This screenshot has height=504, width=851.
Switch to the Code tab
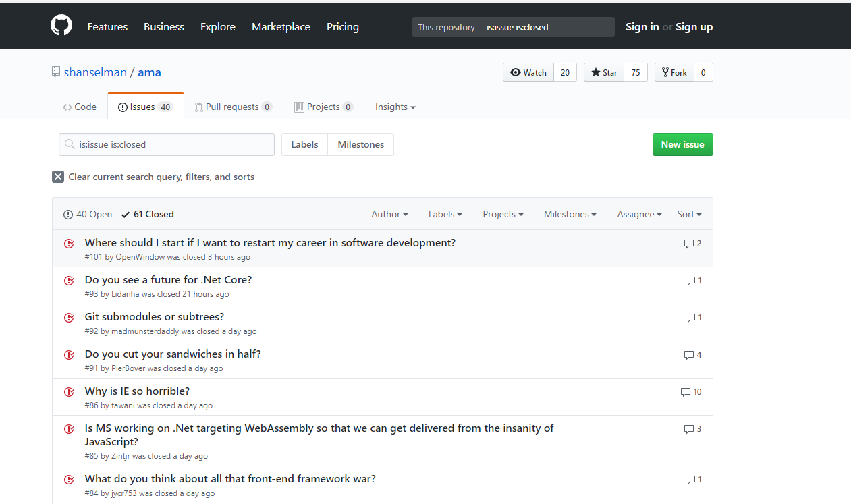coord(80,107)
